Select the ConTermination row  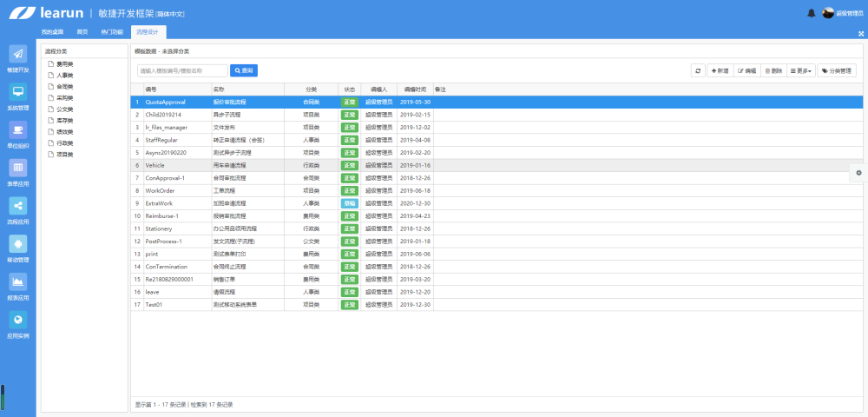(496, 267)
